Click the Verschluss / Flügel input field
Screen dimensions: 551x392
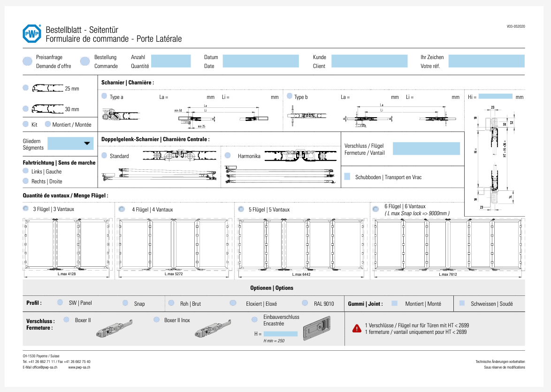coord(426,149)
